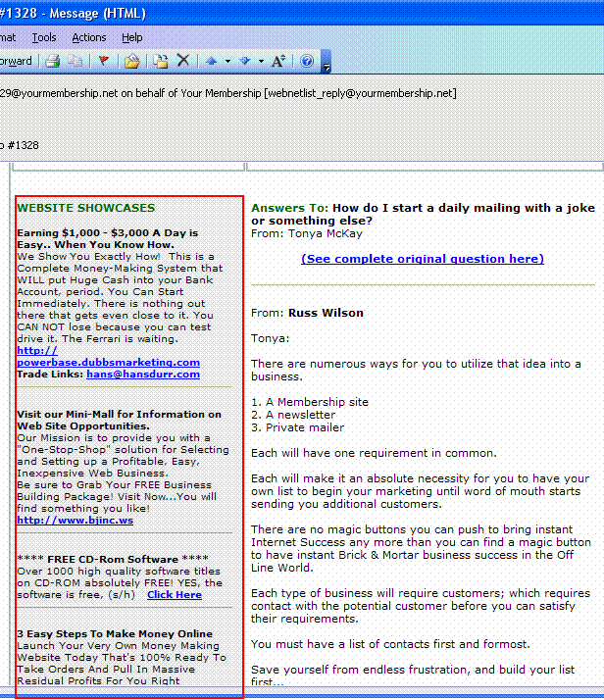Follow the powerbase.dubbsmarketing.com link

pyautogui.click(x=108, y=362)
